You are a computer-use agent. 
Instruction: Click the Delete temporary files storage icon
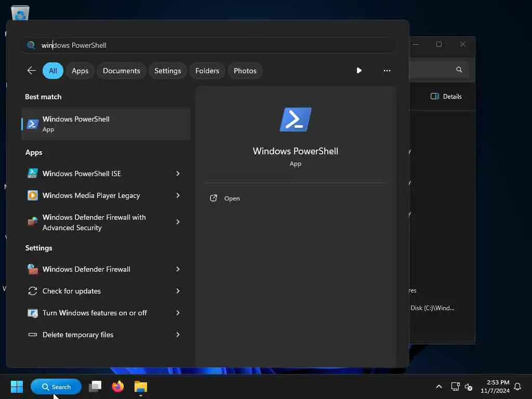pos(33,335)
